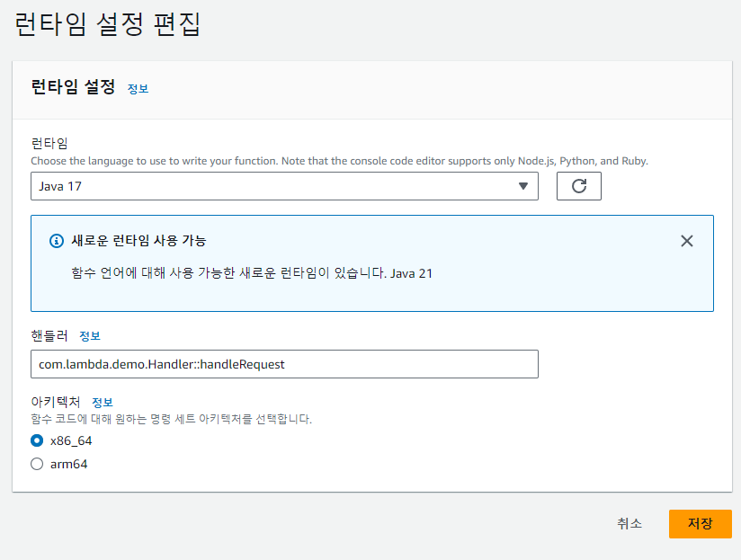
Task: Select the x86_64 architecture radio button
Action: pyautogui.click(x=37, y=440)
